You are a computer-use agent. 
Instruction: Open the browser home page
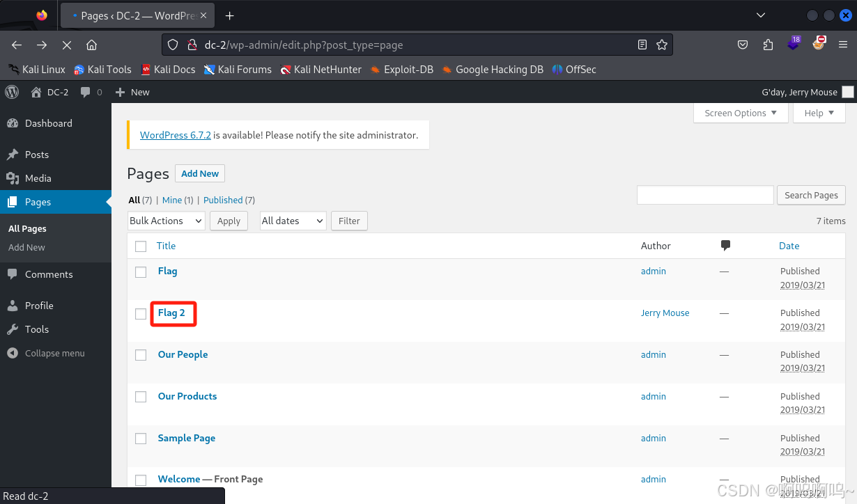point(91,45)
